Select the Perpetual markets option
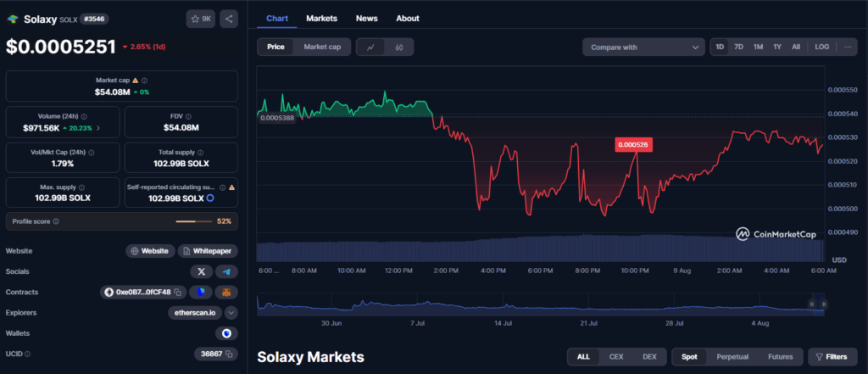868x374 pixels. [x=732, y=357]
